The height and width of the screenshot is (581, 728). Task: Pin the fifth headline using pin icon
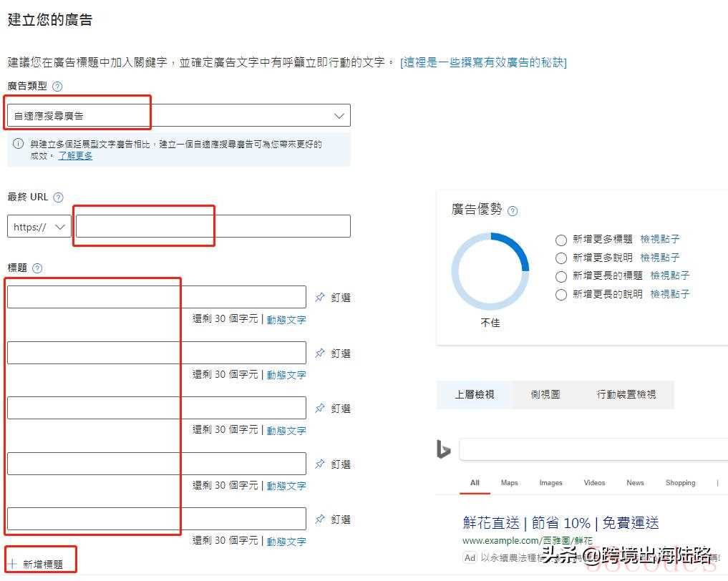click(x=320, y=519)
